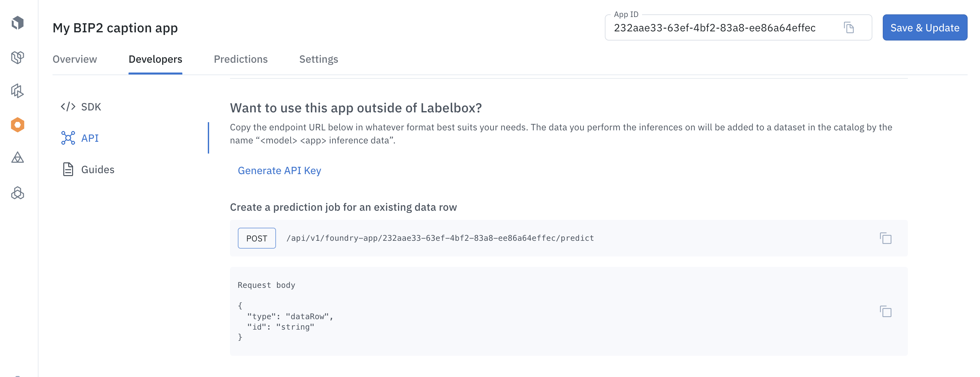Open the triangle-shaped sidebar icon
The height and width of the screenshot is (377, 980).
tap(18, 157)
